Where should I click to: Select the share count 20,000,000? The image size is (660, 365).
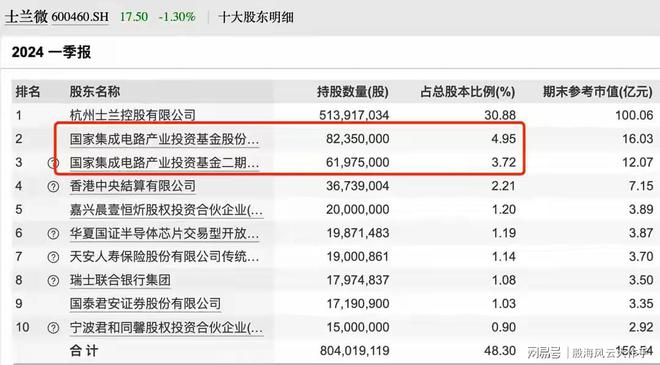click(x=358, y=210)
